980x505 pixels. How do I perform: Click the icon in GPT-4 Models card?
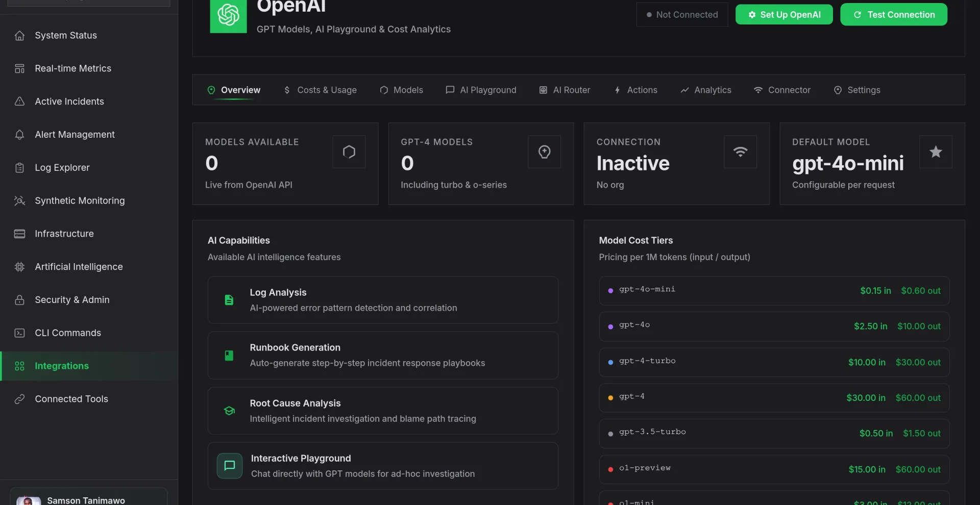click(545, 152)
